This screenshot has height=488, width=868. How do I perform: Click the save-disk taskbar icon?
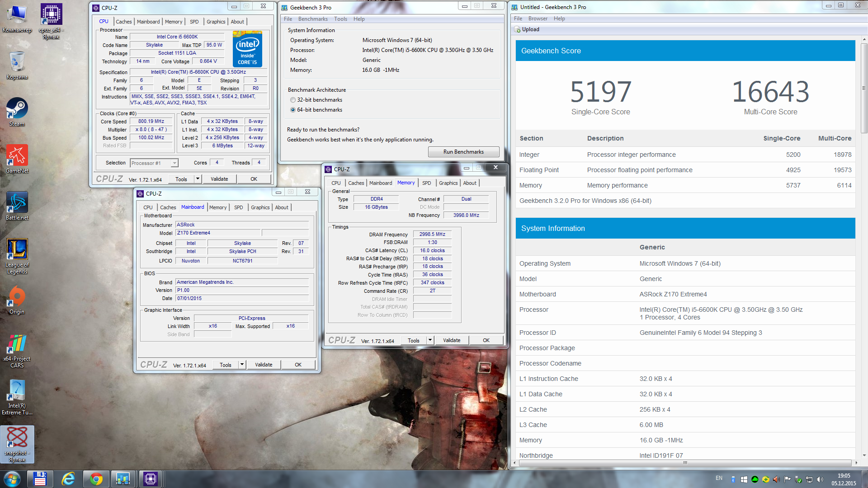point(40,479)
